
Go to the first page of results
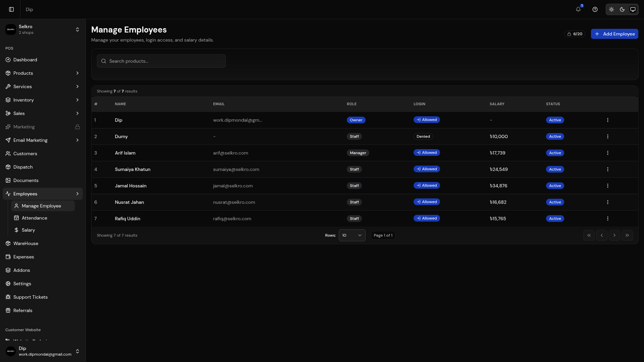[x=589, y=235]
